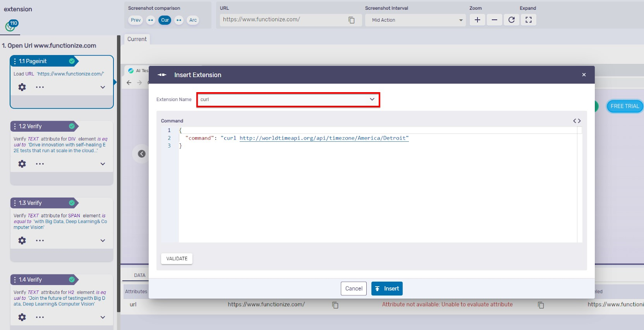Open the Extension Name curl dropdown
Screen dimensions: 644x330
288,99
